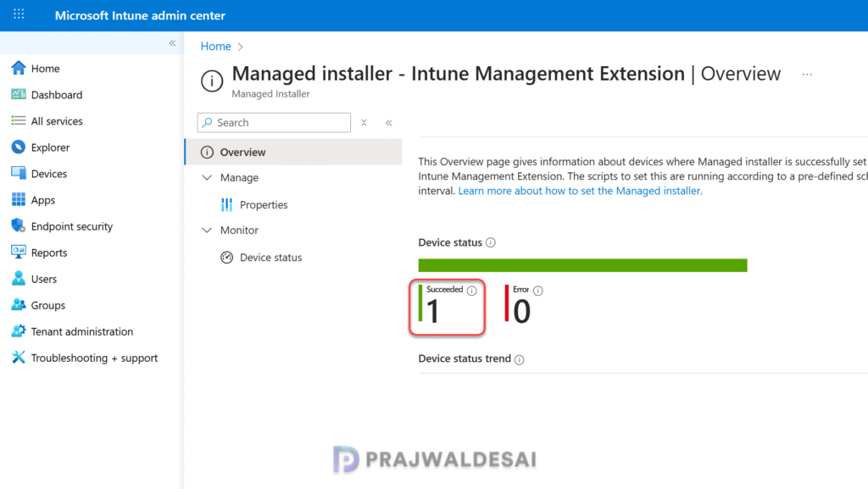
Task: Open Tenant administration
Action: [x=82, y=331]
